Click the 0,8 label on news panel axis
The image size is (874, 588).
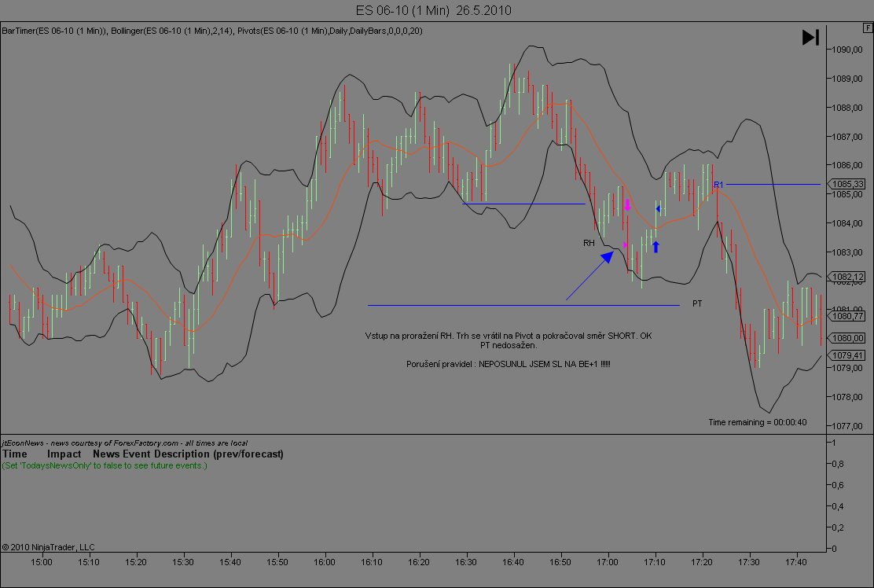click(838, 464)
